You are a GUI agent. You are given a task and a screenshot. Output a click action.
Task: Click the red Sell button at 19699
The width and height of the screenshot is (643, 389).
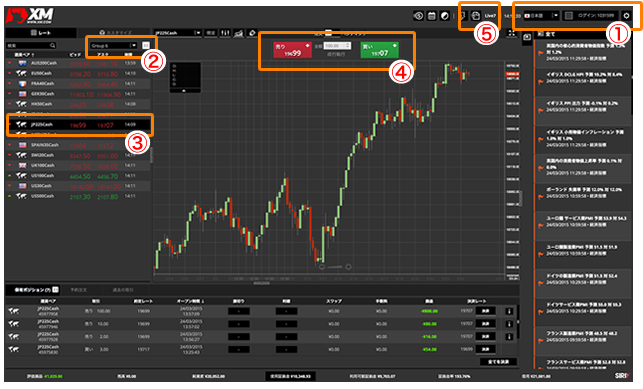click(292, 50)
